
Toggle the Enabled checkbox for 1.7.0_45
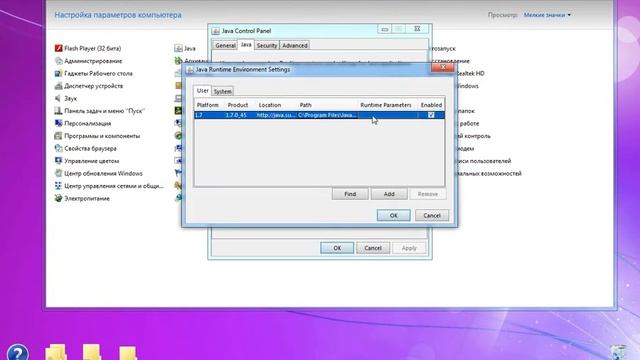(x=431, y=115)
